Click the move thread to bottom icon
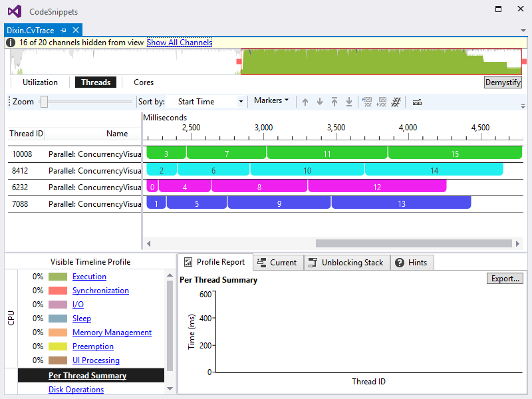Viewport: 532px width, 399px height. 348,102
